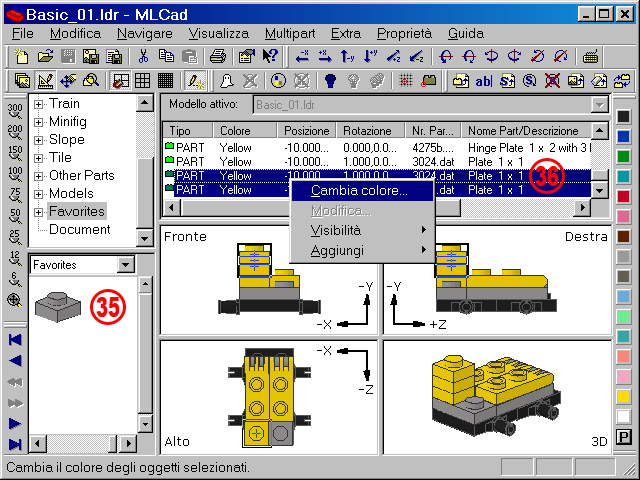
Task: Click the Nome Part/Descrizione column header
Action: [526, 131]
